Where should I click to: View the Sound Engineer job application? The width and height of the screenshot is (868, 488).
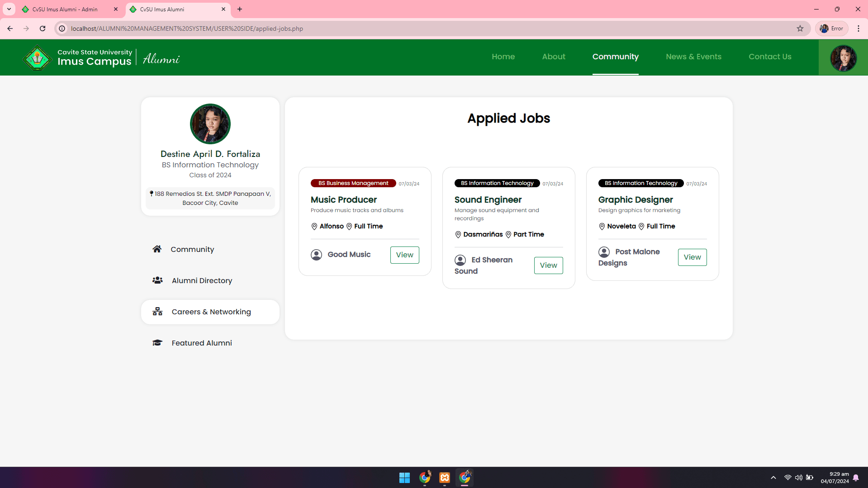(548, 265)
